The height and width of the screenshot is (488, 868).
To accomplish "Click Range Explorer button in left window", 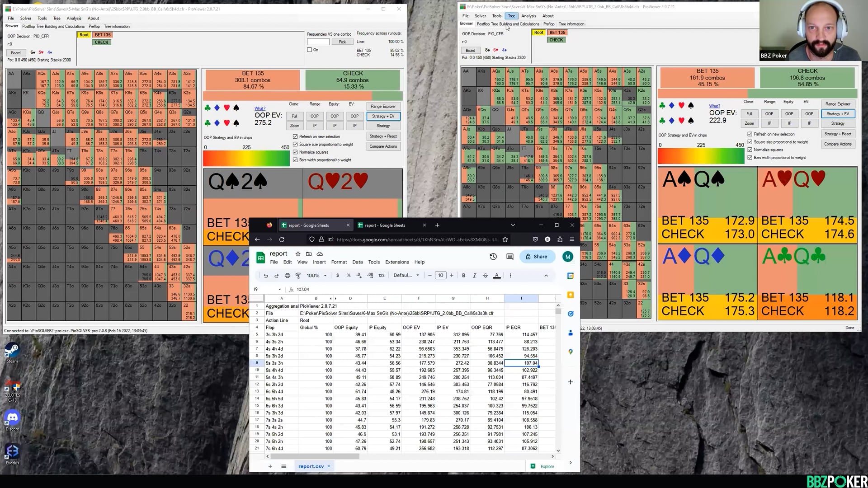I will [x=383, y=107].
